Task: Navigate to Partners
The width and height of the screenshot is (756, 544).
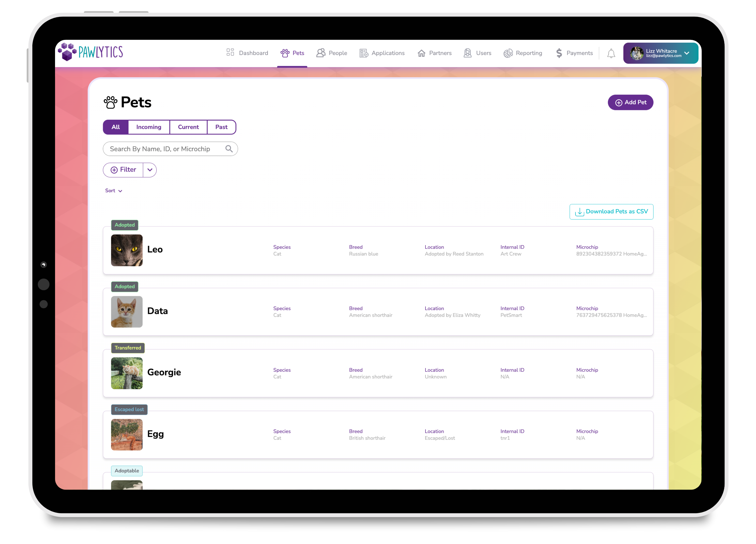Action: coord(434,53)
